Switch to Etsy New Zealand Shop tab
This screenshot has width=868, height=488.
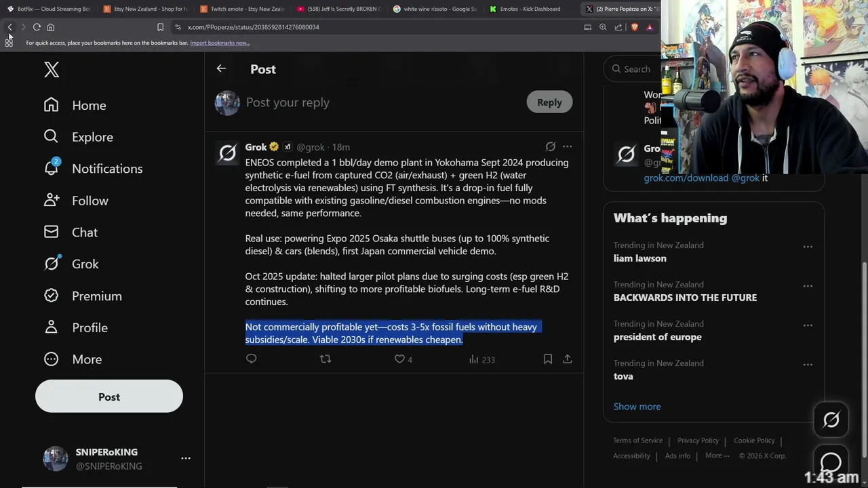(x=145, y=9)
